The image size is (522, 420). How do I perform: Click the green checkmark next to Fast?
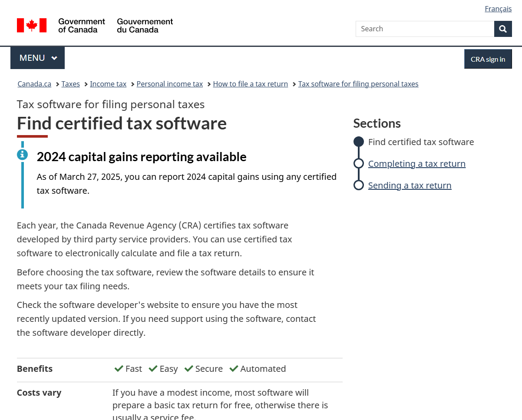coord(118,368)
